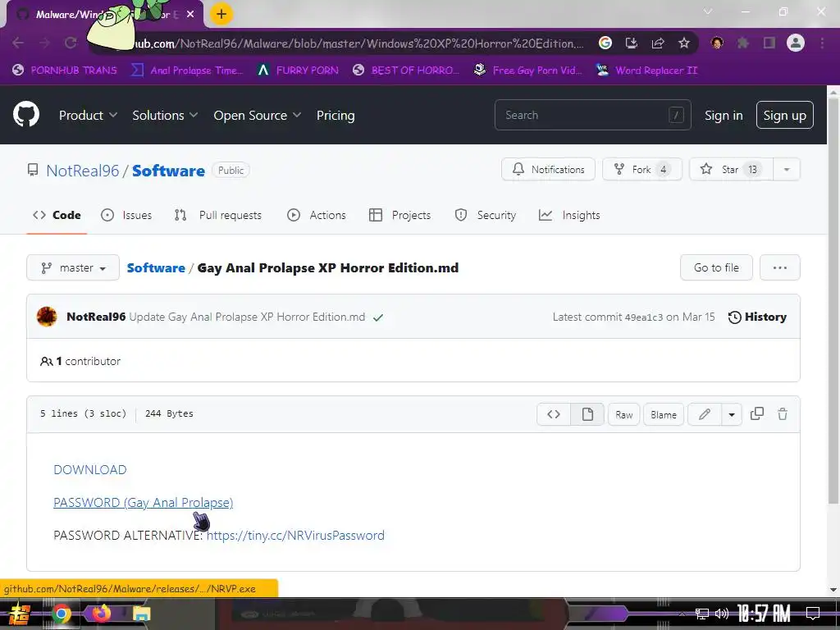This screenshot has height=630, width=840.
Task: Star the repository
Action: click(x=731, y=169)
